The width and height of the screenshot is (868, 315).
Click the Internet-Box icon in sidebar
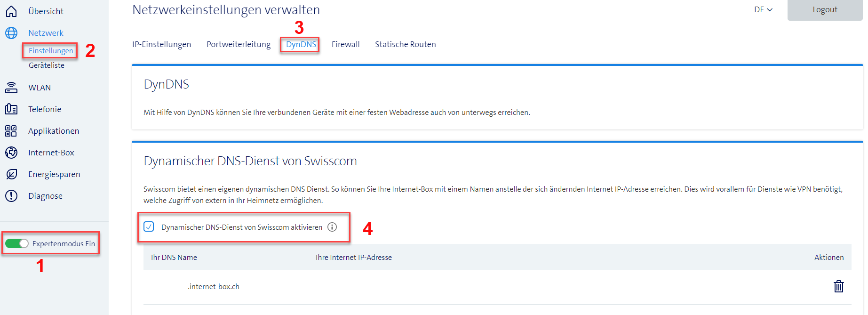click(x=11, y=153)
